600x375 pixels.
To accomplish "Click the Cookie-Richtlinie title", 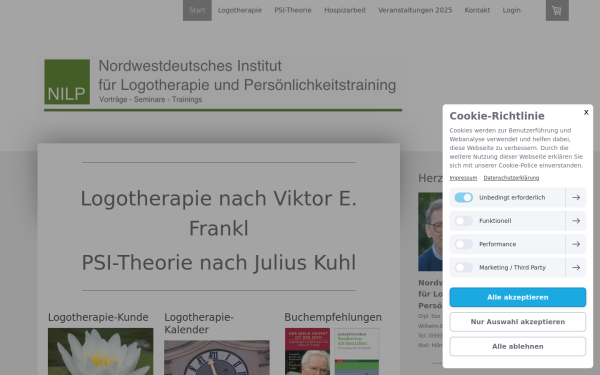I will pos(497,116).
